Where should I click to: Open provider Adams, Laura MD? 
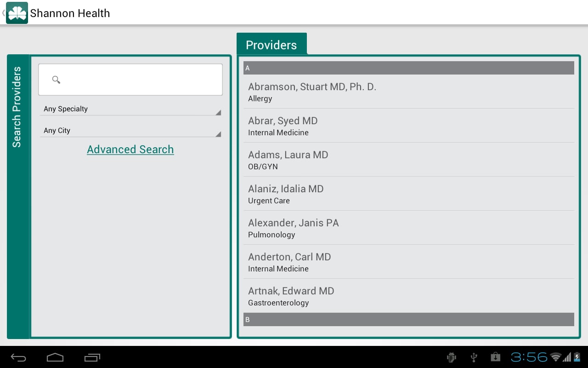[409, 160]
